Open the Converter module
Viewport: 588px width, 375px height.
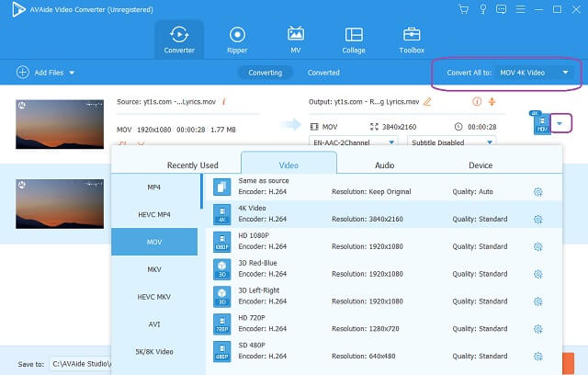179,40
